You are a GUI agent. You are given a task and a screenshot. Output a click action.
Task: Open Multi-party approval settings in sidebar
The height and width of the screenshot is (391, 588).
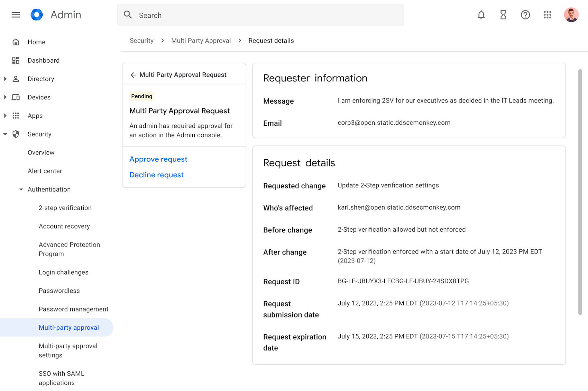coord(68,350)
